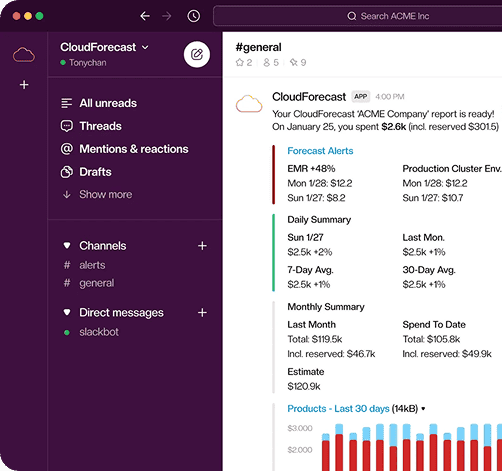
Task: Click the 30-Day Avg. label
Action: (429, 270)
